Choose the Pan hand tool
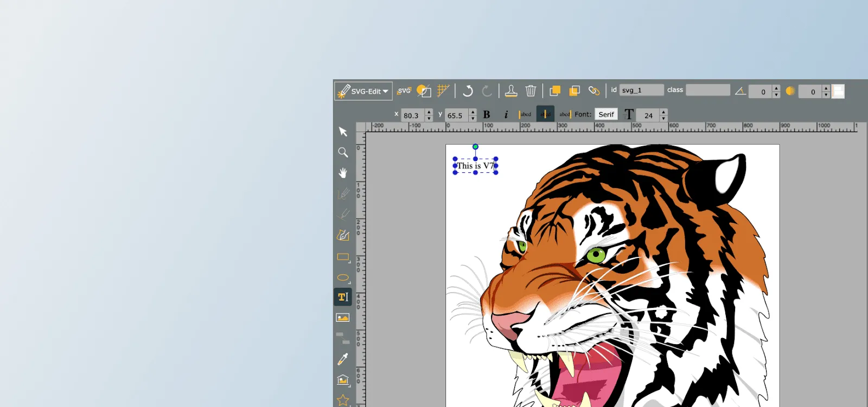Screen dimensions: 868x407 343,173
